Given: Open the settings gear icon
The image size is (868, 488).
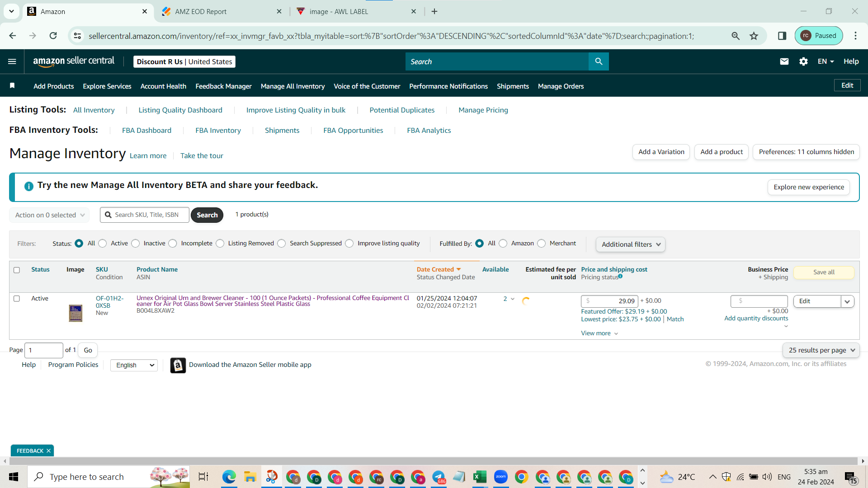Looking at the screenshot, I should pos(803,61).
